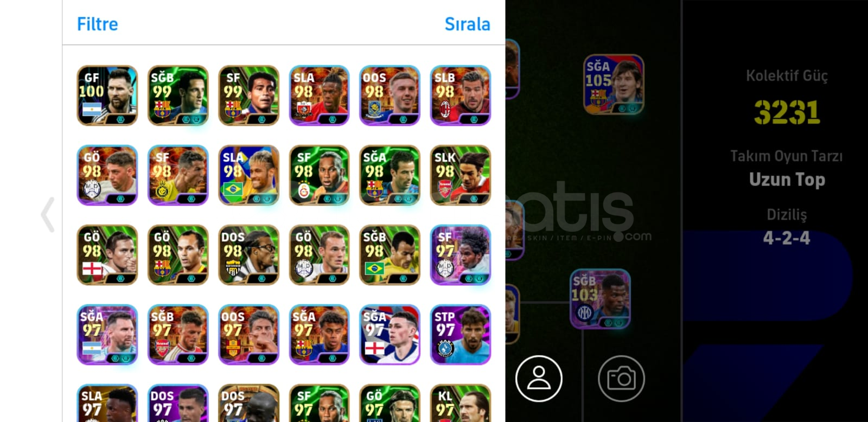Select the STP 97 player card

tap(461, 335)
